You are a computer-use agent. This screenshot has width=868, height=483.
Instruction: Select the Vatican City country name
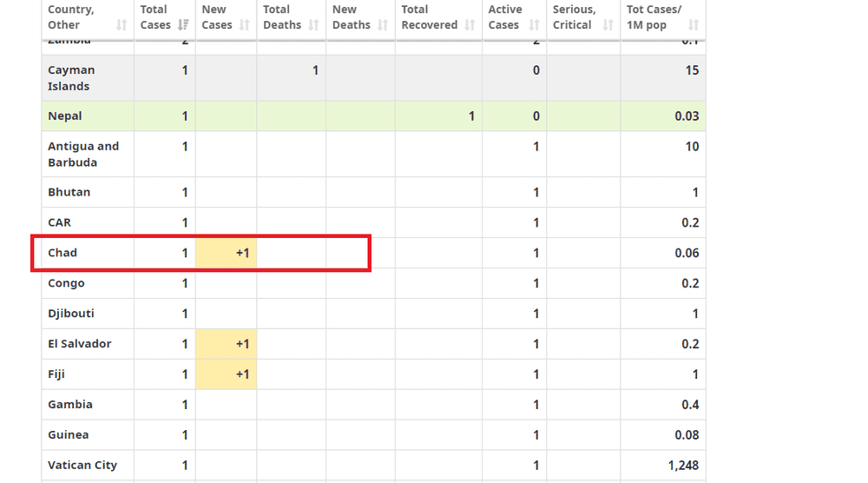[x=82, y=466]
